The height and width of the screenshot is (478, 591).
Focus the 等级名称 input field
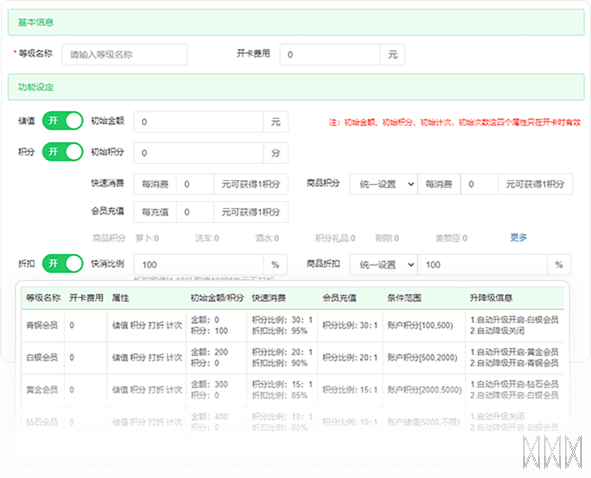point(125,55)
